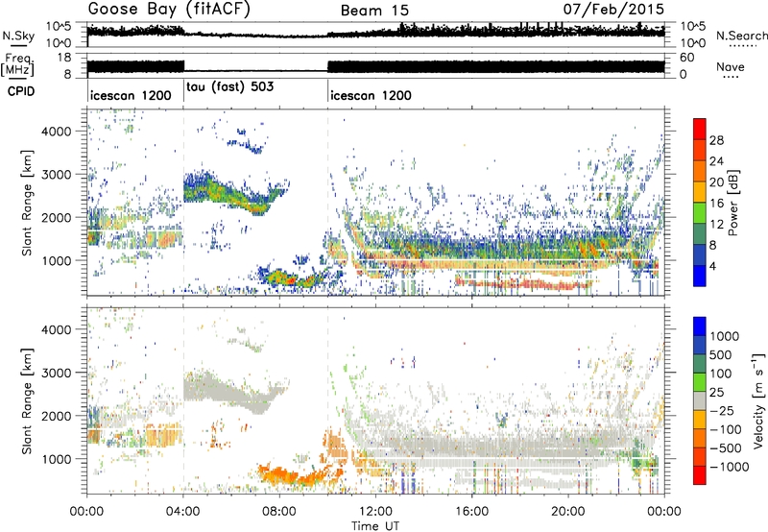Click the 'Velocity [m s⁻¹]' colorbar title
Viewport: 768px width, 532px height.
(x=758, y=400)
